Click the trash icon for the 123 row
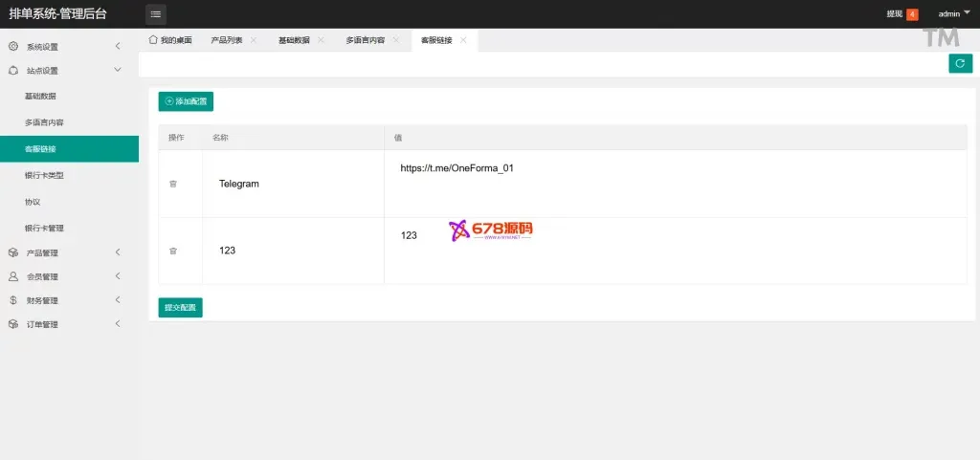Screen dimensions: 980x460 click(x=173, y=251)
